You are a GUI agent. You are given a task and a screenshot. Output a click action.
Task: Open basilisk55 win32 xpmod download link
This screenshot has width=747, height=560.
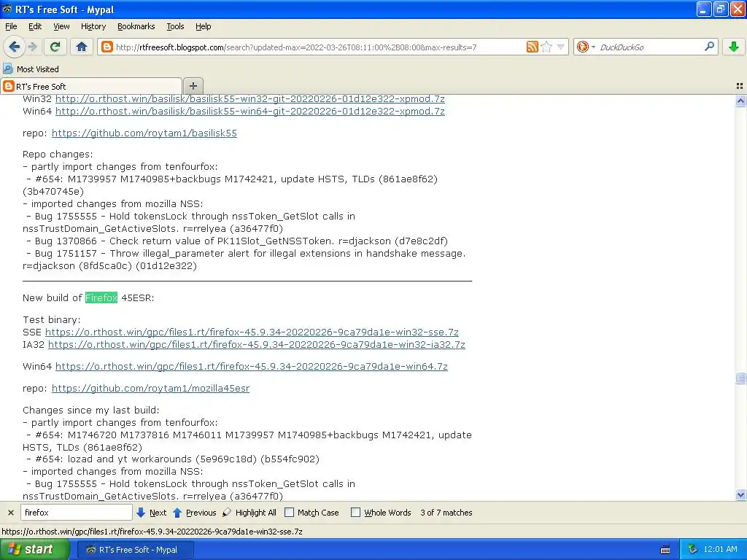tap(250, 98)
